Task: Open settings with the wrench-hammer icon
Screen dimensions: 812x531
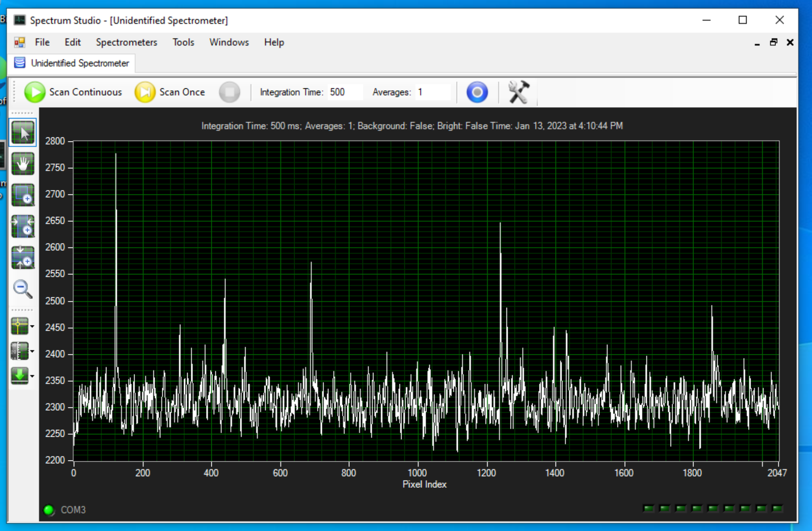Action: pyautogui.click(x=518, y=92)
